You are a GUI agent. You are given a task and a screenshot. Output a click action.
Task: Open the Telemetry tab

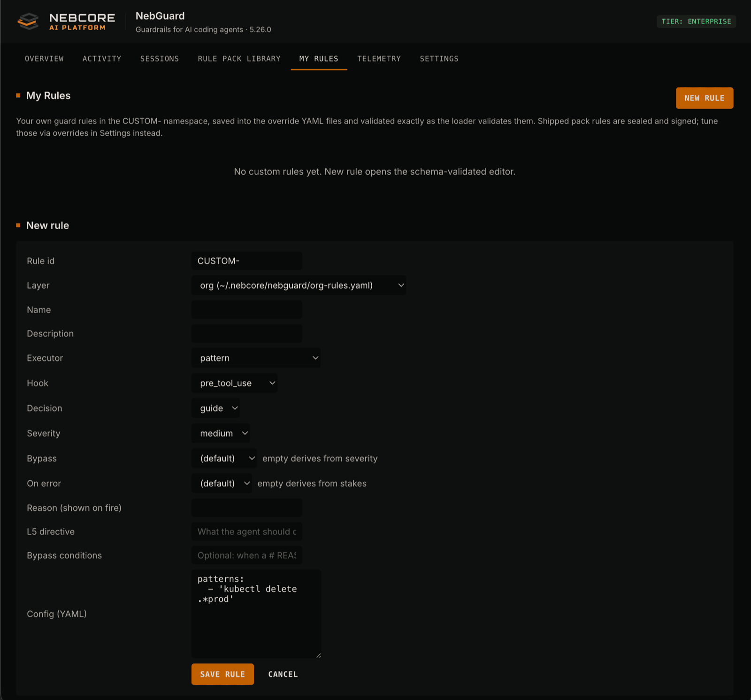(x=379, y=59)
